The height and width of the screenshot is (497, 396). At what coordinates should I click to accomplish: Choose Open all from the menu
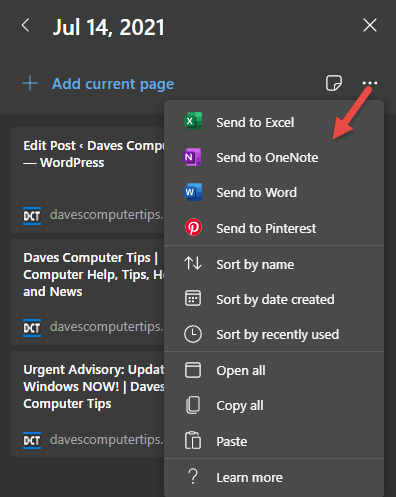274,370
